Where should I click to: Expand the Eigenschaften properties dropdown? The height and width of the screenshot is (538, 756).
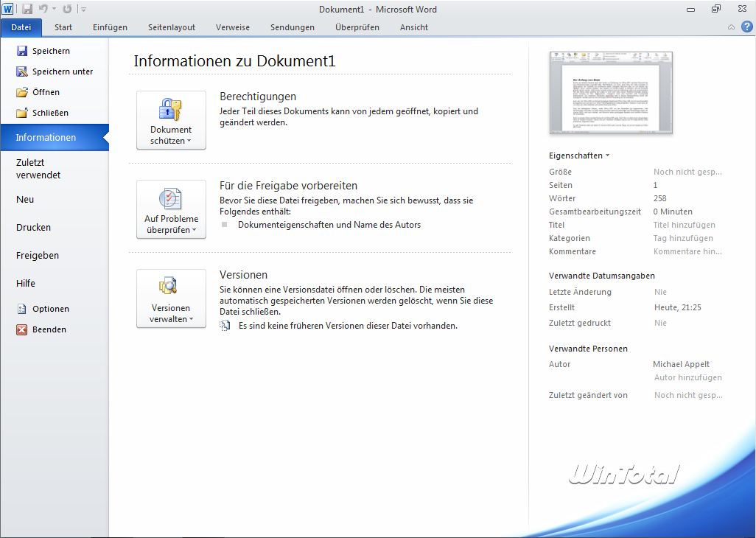pyautogui.click(x=579, y=156)
